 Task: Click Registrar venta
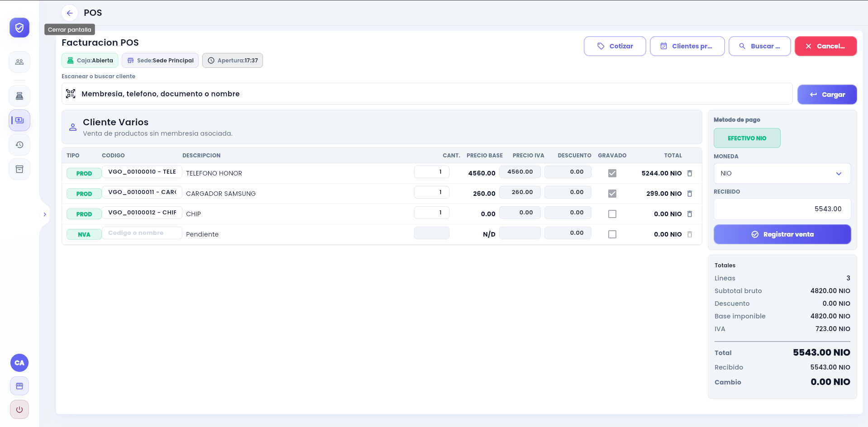[x=782, y=234]
